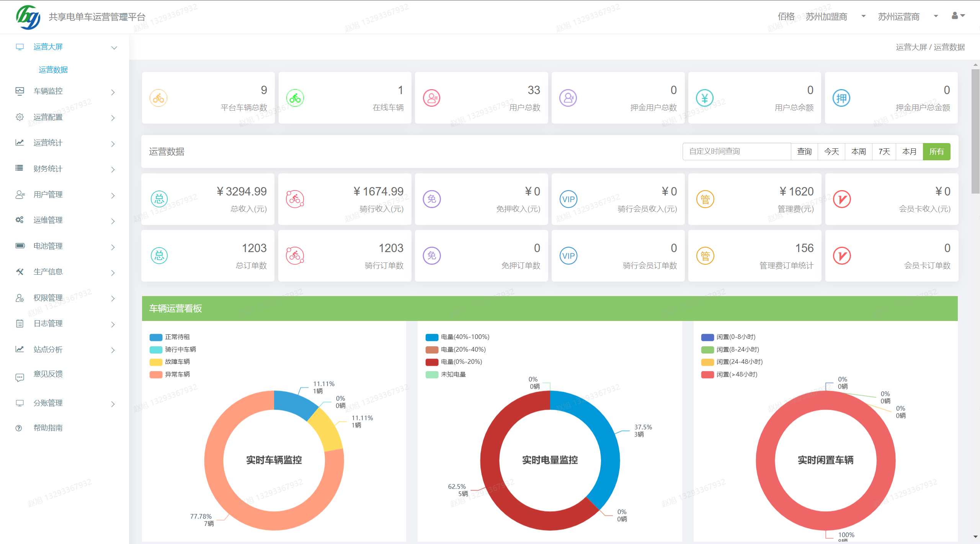Screen dimensions: 980x544
Task: Click the red member card income icon
Action: tap(842, 199)
